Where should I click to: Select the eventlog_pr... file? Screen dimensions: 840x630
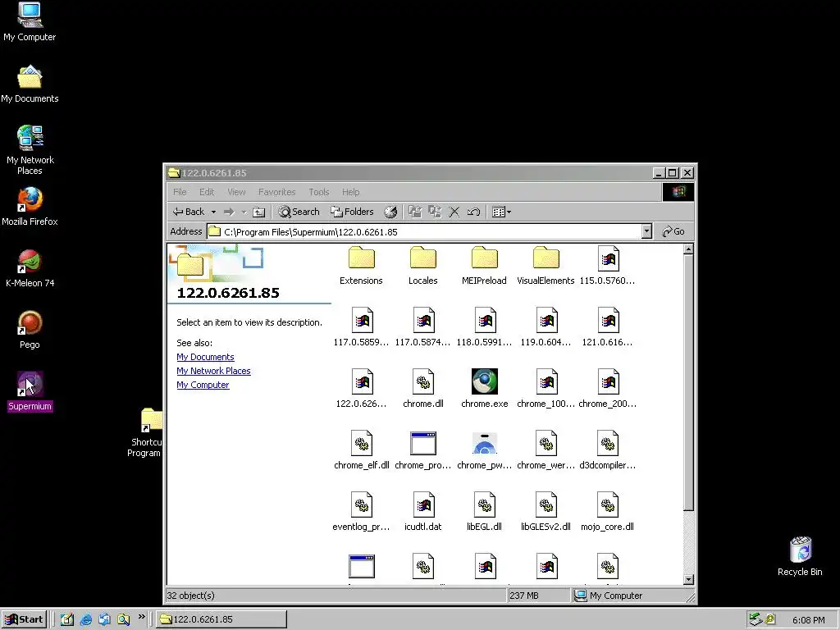[361, 512]
